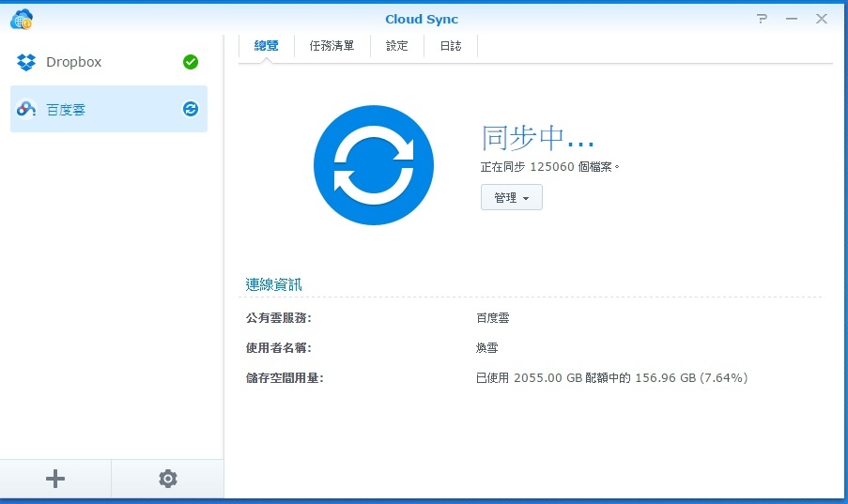Add a new connection with plus
This screenshot has width=848, height=504.
tap(55, 479)
